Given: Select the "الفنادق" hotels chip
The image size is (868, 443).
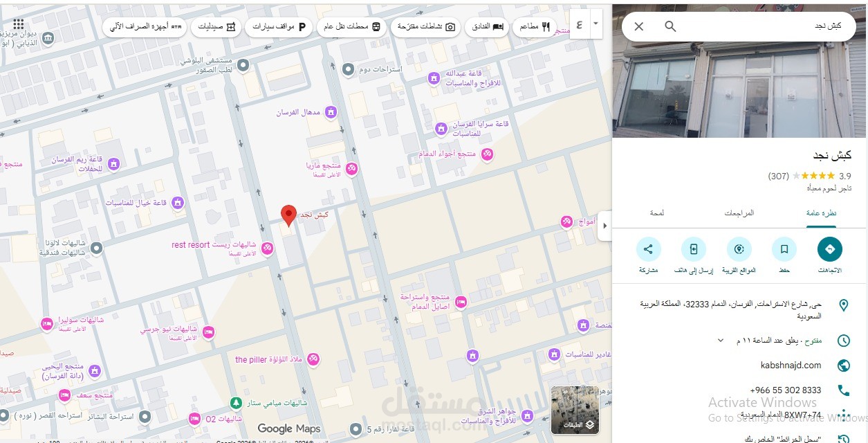Looking at the screenshot, I should 488,26.
